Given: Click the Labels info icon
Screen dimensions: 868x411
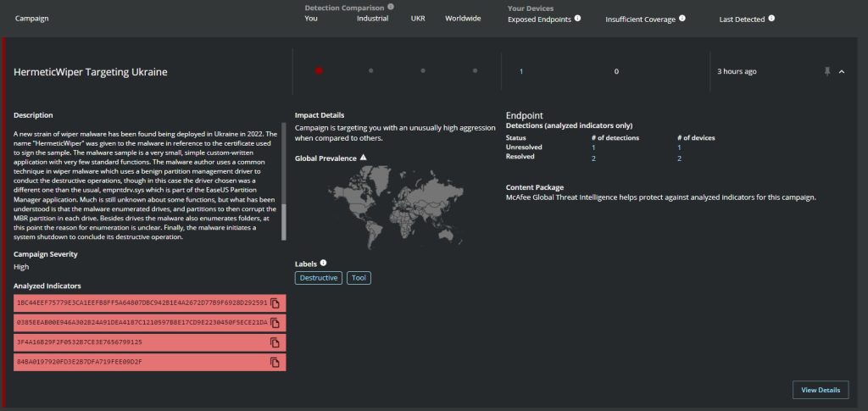Looking at the screenshot, I should point(323,263).
